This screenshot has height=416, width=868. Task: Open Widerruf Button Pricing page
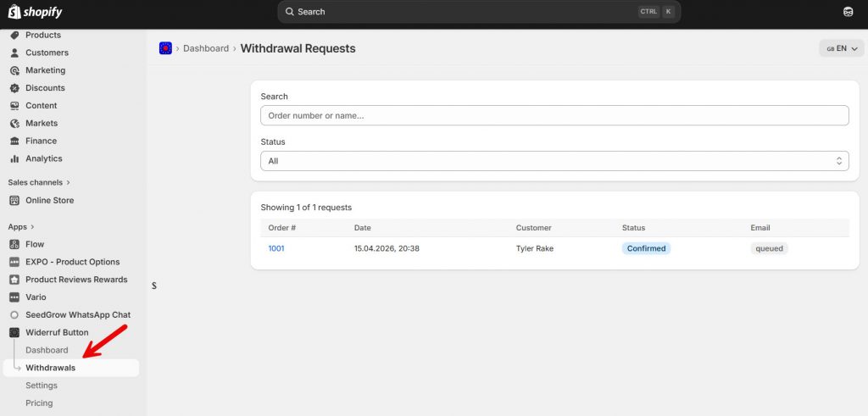tap(39, 403)
